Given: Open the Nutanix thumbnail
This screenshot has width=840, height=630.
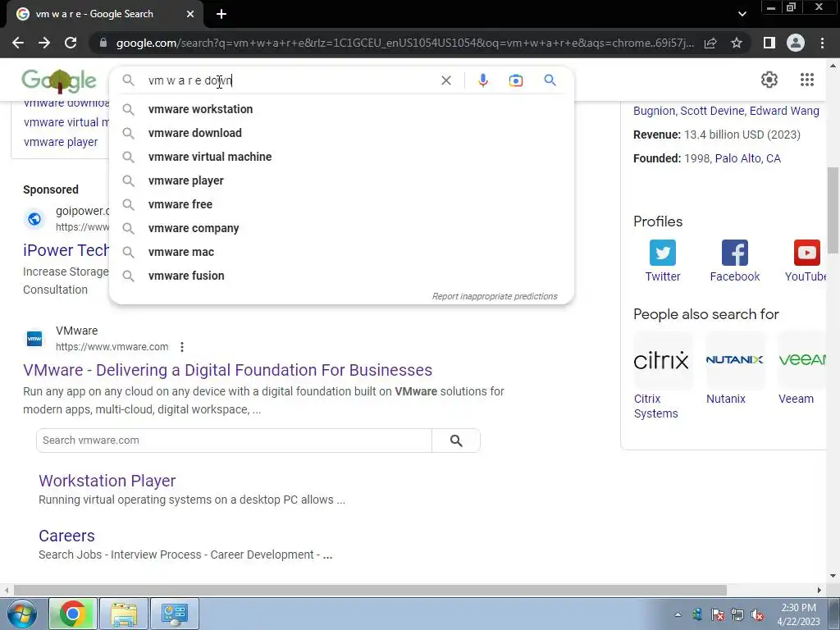Looking at the screenshot, I should (x=735, y=360).
